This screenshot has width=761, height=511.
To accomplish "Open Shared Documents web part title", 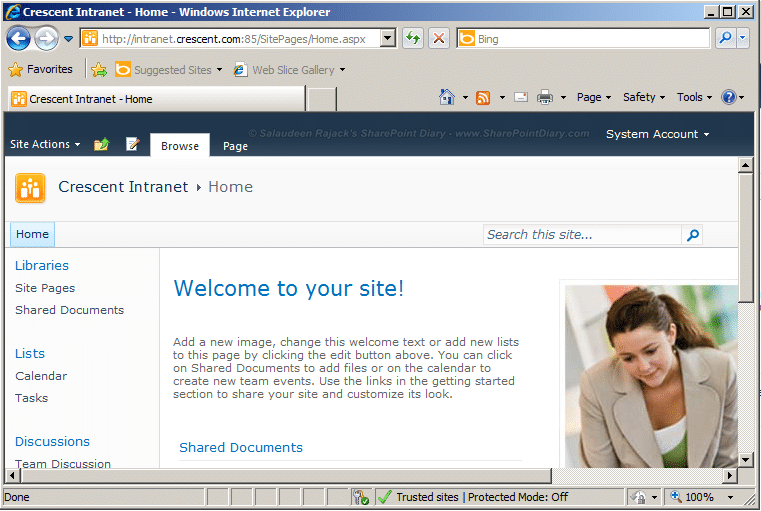I will pyautogui.click(x=241, y=447).
